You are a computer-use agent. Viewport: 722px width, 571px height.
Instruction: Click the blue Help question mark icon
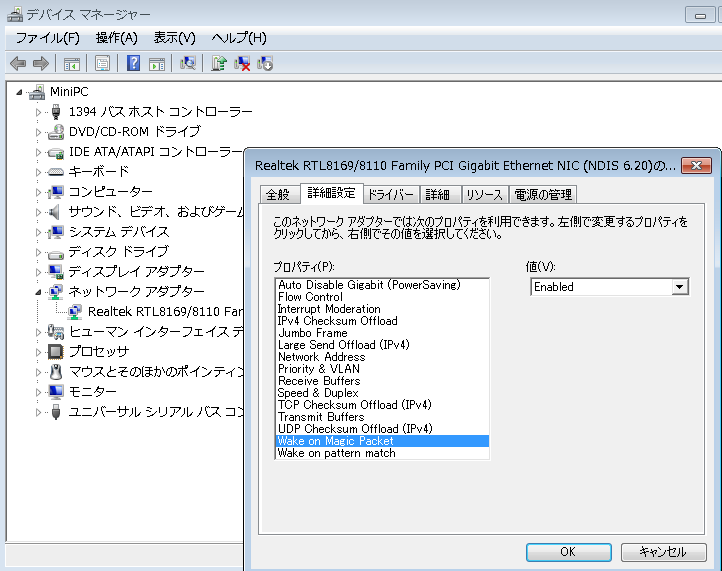tap(133, 63)
